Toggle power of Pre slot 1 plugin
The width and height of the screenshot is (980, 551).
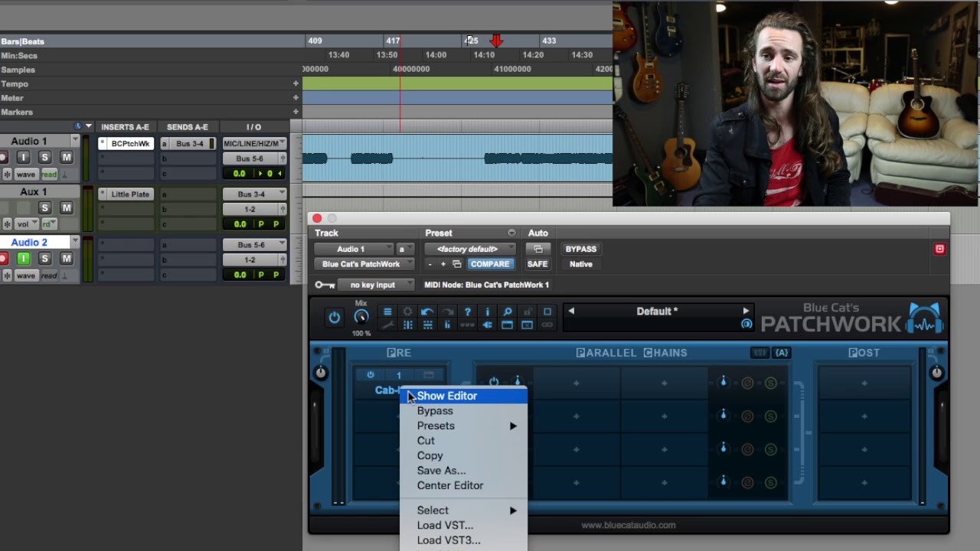(371, 375)
